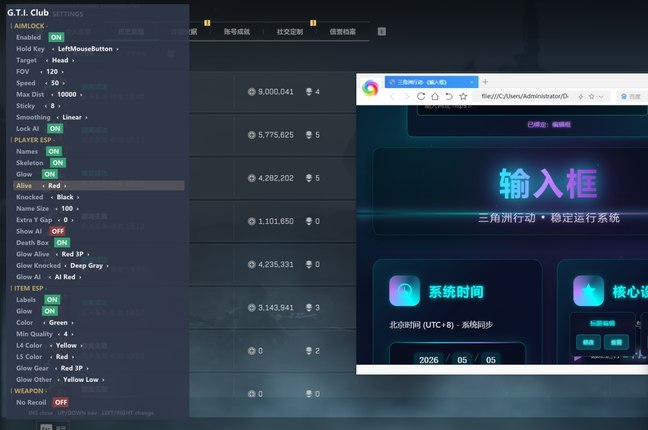The image size is (648, 430).
Task: Collapse the PLAYER ESP section header
Action: click(33, 140)
